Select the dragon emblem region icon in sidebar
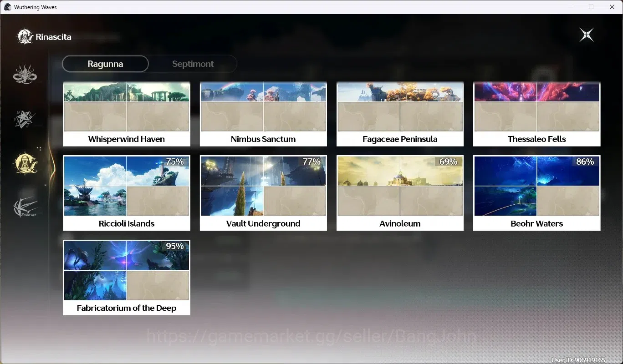Image resolution: width=623 pixels, height=364 pixels. click(25, 75)
